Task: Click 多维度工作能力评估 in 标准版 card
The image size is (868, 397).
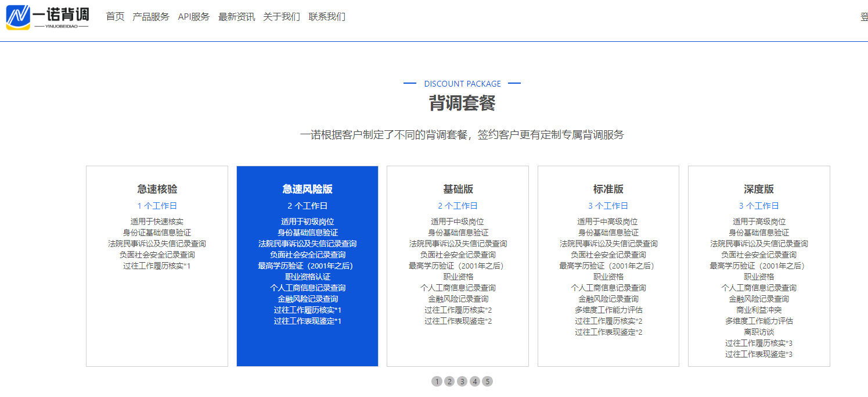Action: tap(608, 310)
